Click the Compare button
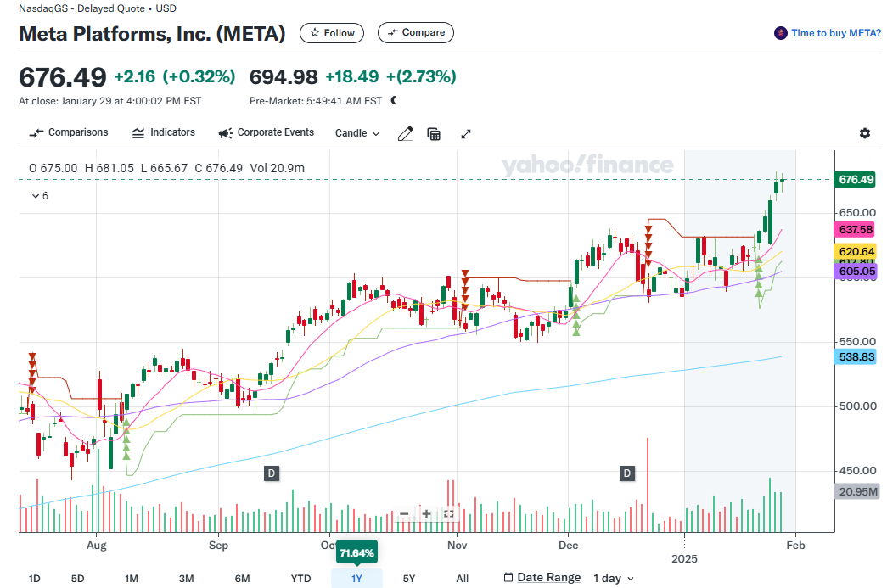 click(x=415, y=33)
